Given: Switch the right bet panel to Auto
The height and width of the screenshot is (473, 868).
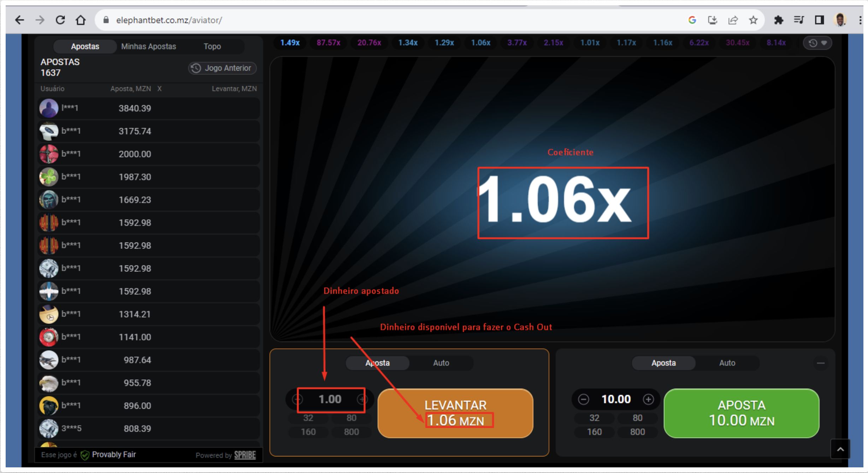Looking at the screenshot, I should (x=727, y=363).
